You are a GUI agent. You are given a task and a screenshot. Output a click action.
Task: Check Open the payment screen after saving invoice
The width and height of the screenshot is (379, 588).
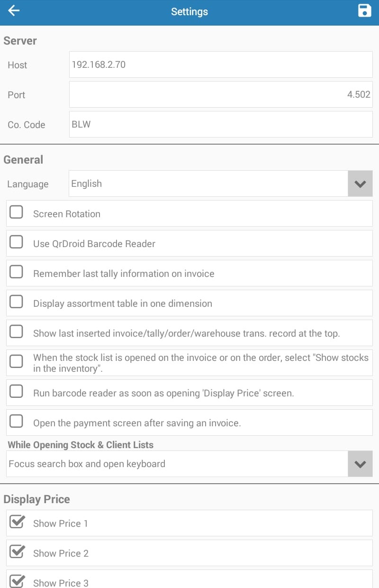click(16, 422)
